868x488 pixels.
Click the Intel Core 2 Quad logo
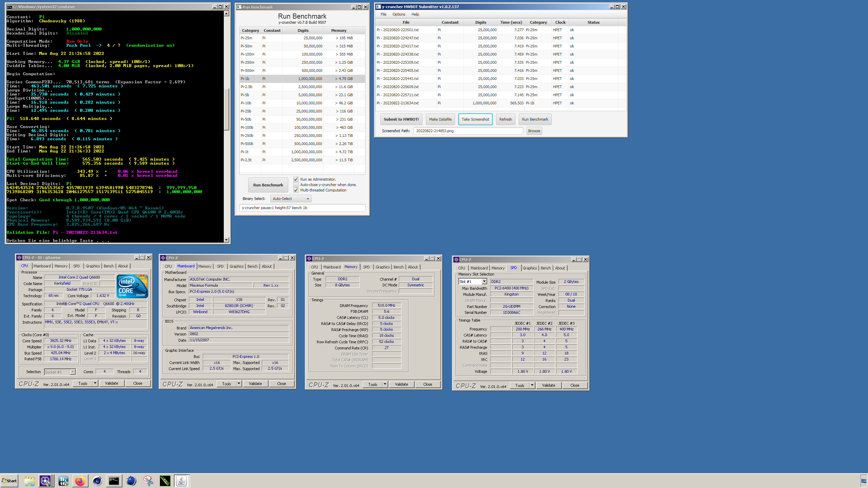pos(132,286)
